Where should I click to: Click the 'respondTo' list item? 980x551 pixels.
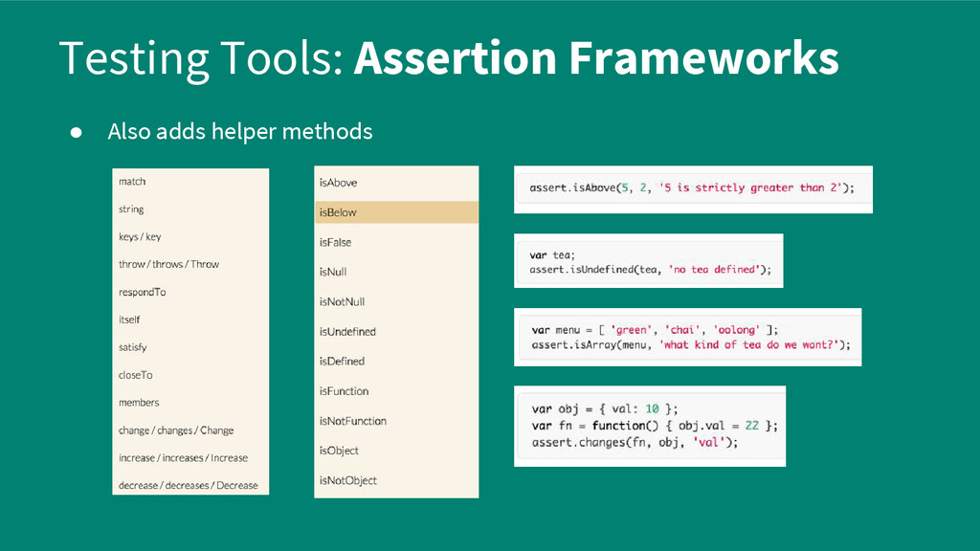(x=143, y=292)
